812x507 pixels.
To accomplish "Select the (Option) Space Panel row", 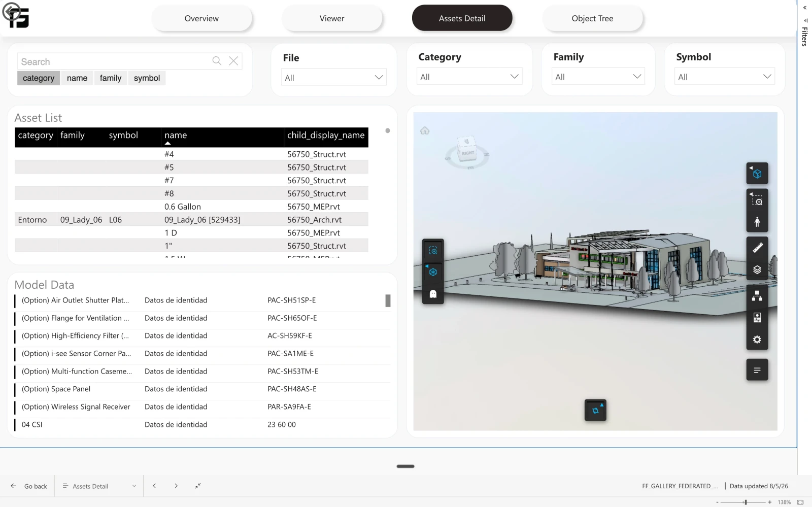I will click(202, 389).
